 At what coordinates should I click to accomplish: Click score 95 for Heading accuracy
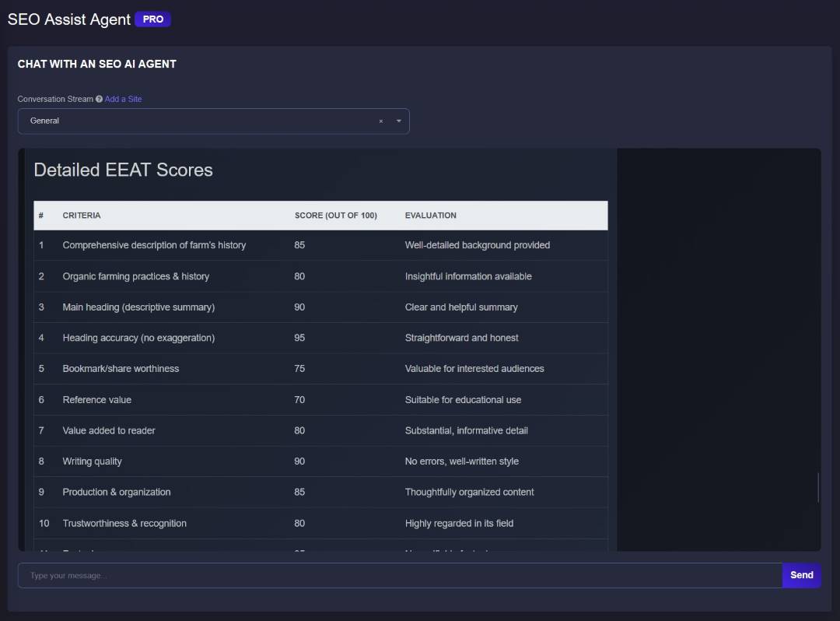(299, 338)
